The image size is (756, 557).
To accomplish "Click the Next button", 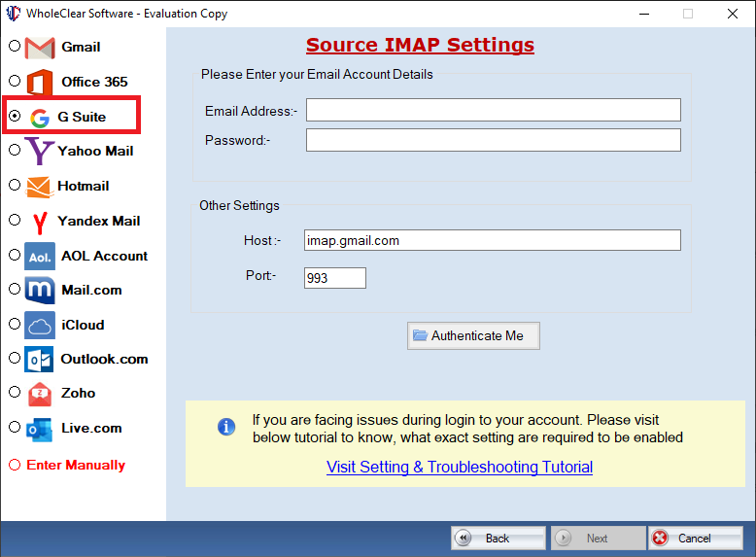I will 598,539.
